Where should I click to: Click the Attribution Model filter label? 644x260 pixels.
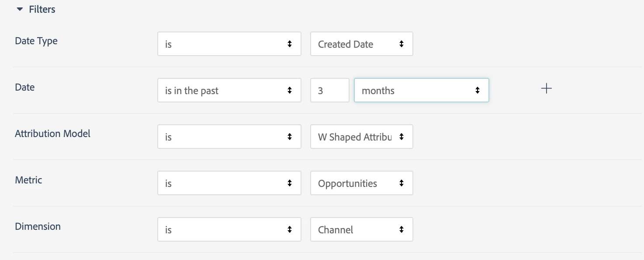[52, 134]
